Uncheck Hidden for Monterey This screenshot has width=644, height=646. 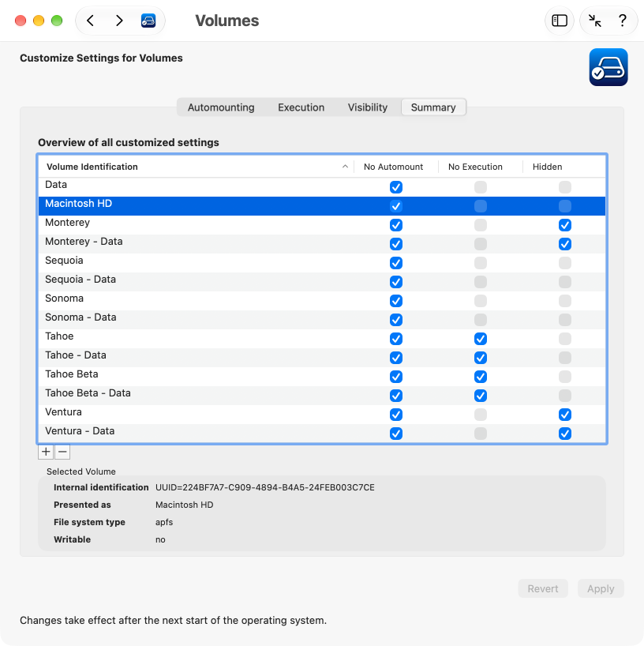point(564,225)
